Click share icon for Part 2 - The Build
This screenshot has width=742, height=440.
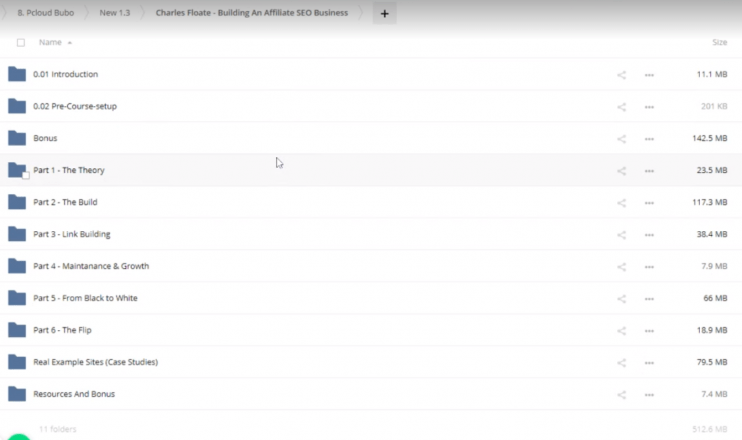point(621,202)
